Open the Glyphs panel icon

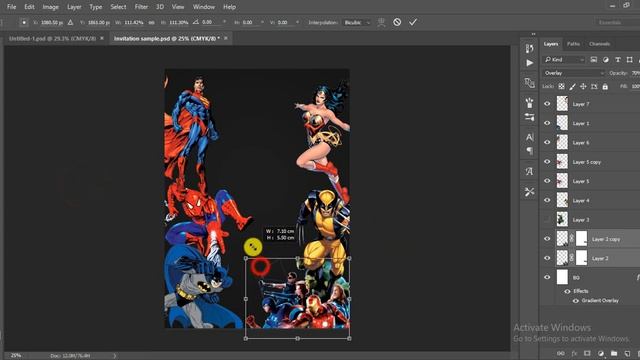(x=529, y=171)
